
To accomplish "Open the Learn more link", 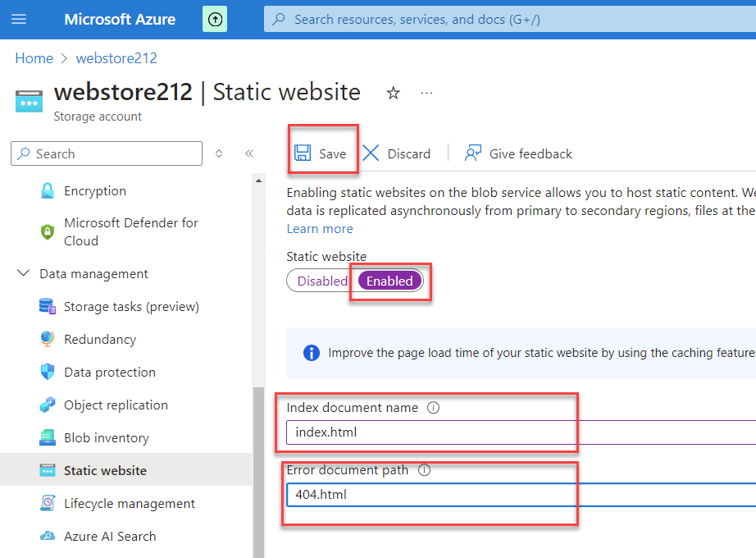I will coord(319,228).
